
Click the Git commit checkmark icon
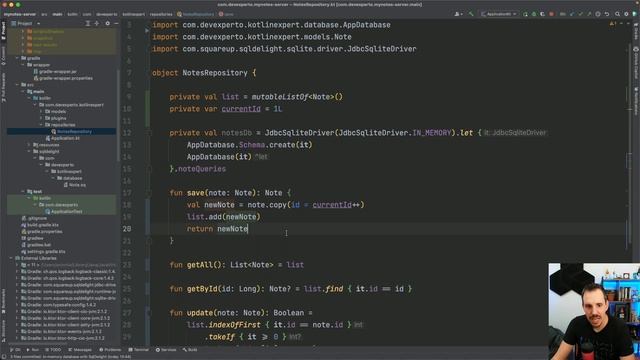[x=580, y=14]
